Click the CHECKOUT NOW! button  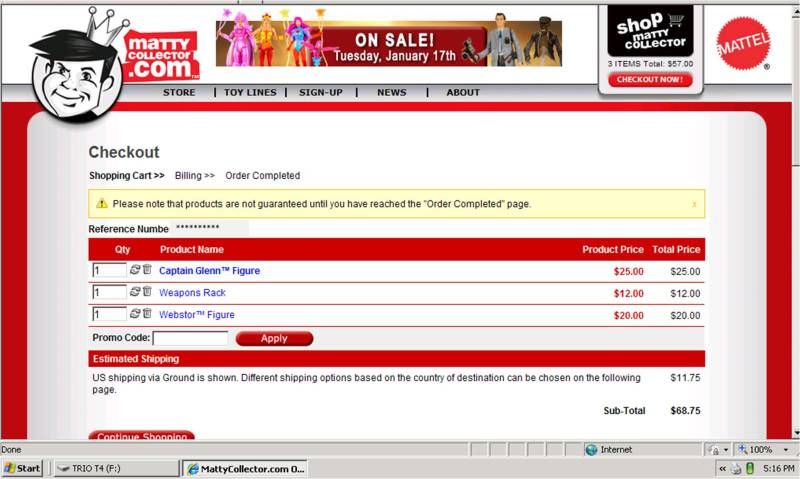pyautogui.click(x=650, y=80)
